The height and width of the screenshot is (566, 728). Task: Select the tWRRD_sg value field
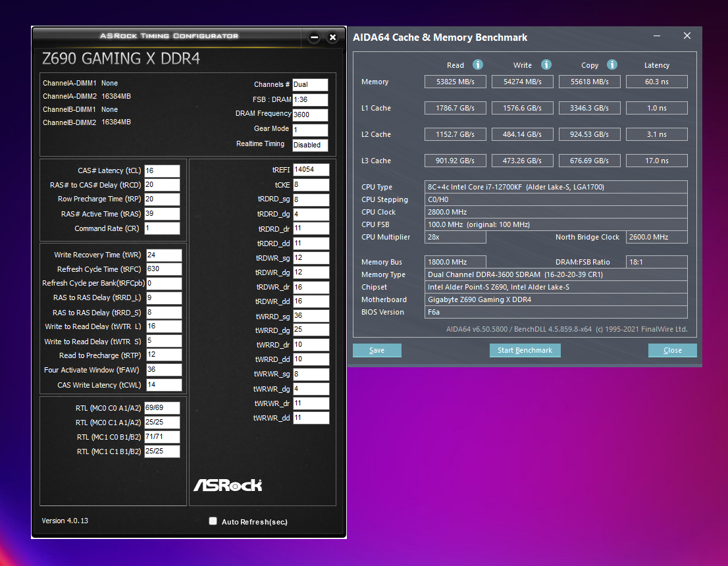pyautogui.click(x=311, y=316)
